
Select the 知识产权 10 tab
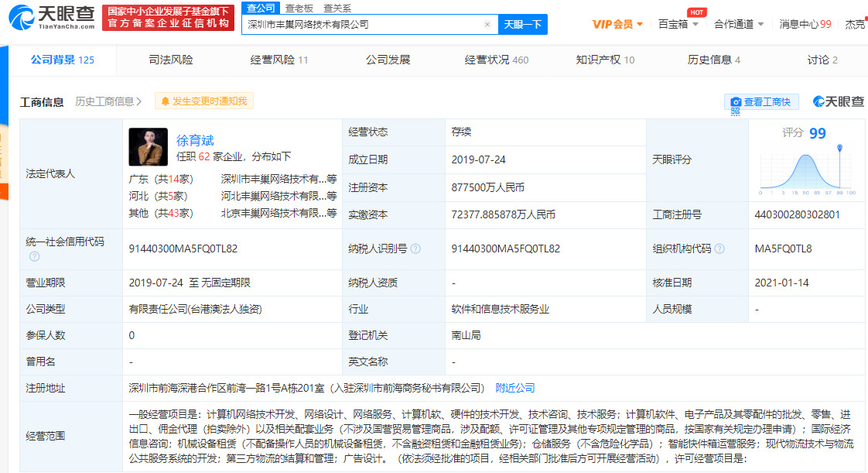[x=605, y=60]
